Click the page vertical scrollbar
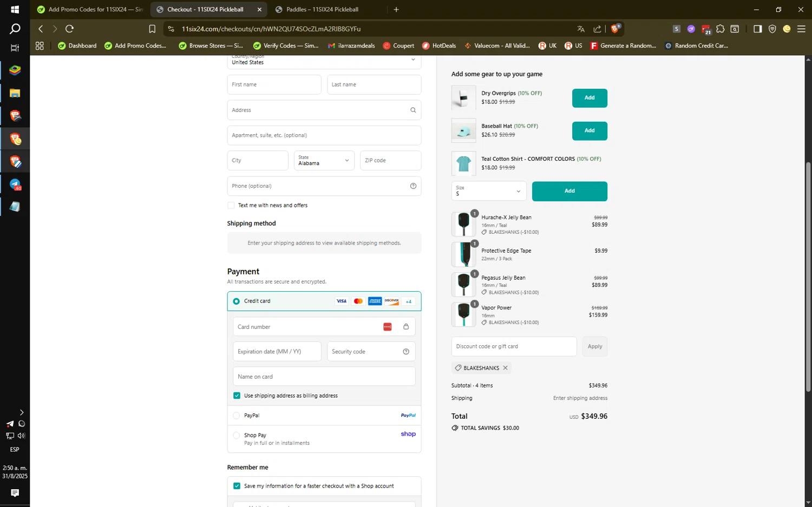Screen dimensions: 812x507 [x=808, y=276]
